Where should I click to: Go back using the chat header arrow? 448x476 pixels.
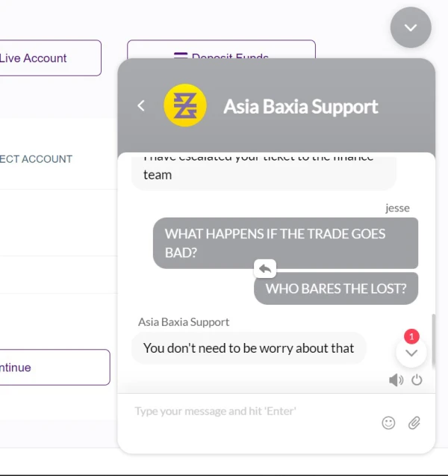point(141,106)
